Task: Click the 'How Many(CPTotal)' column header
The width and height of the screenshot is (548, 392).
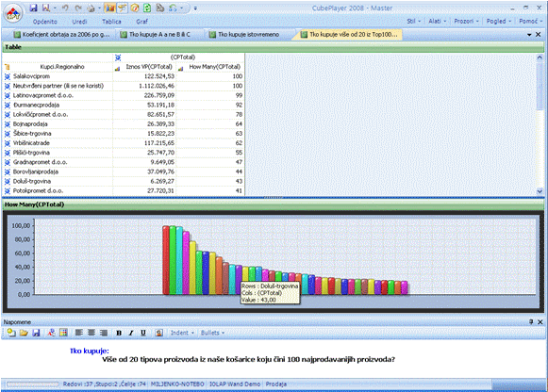Action: [215, 67]
